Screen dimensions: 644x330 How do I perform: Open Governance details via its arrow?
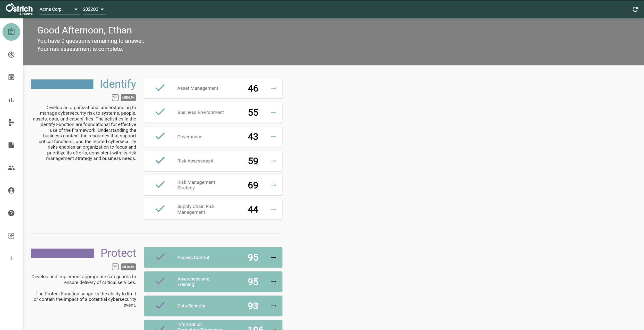(x=274, y=137)
